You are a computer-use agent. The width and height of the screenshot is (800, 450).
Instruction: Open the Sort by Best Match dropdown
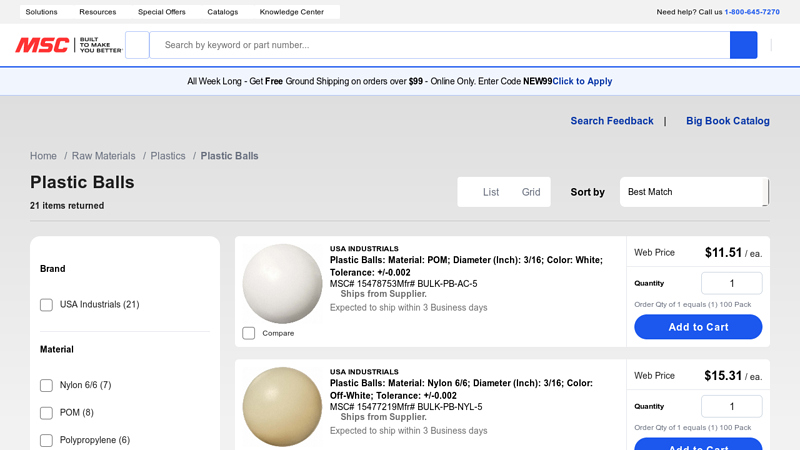[694, 192]
